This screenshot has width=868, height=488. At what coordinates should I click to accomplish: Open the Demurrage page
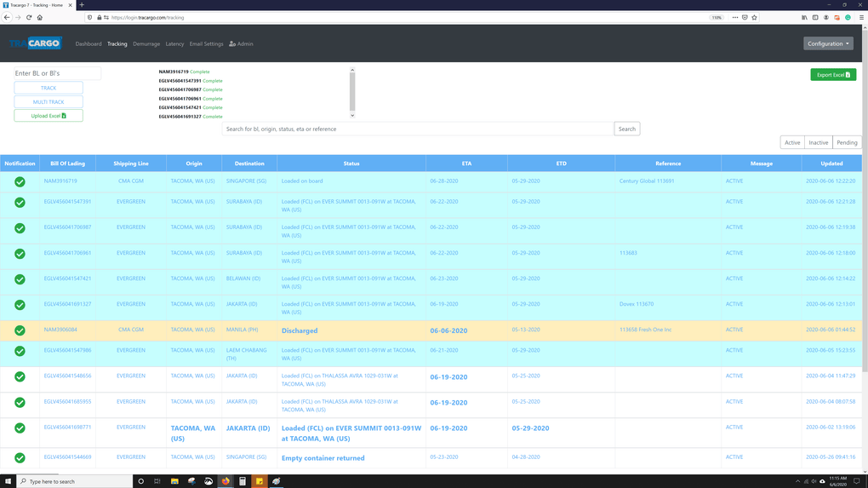point(146,43)
